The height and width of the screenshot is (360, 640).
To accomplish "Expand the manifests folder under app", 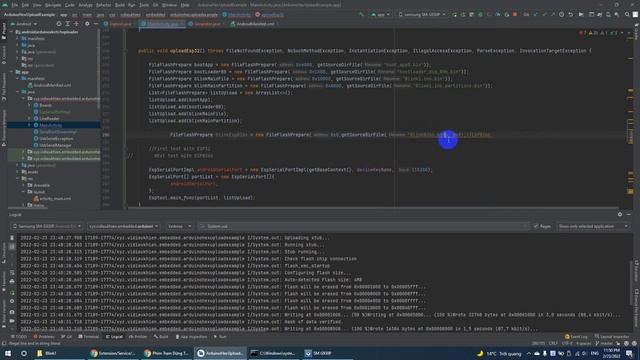I will pos(18,79).
